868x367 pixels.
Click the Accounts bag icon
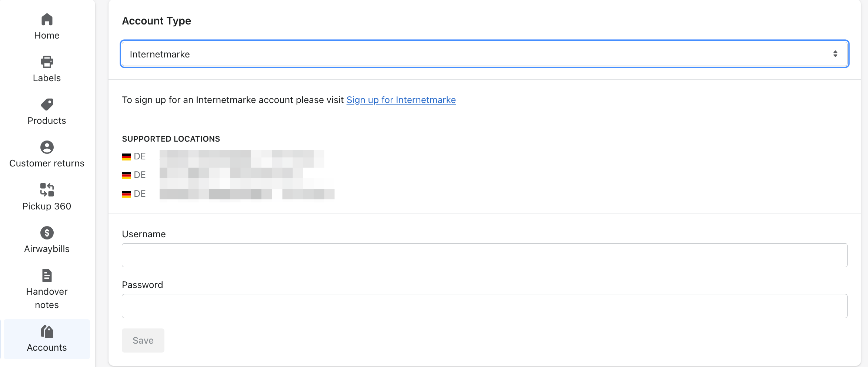pos(47,331)
